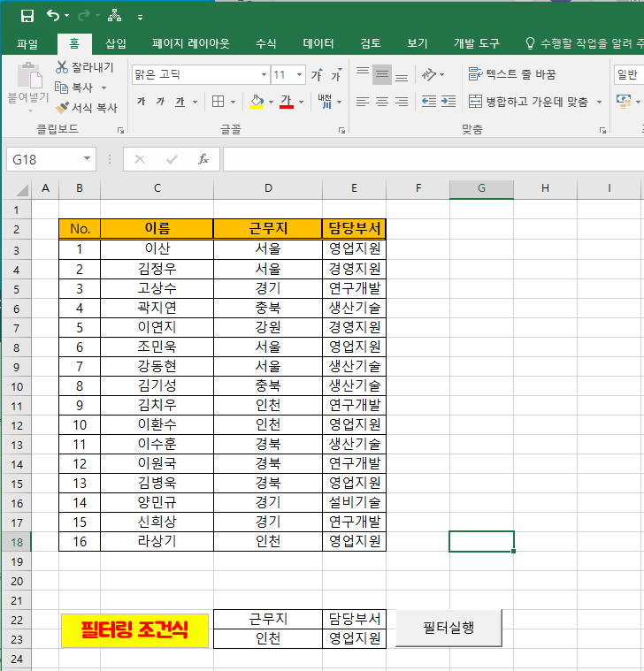Click the Borders grid icon

tap(218, 102)
